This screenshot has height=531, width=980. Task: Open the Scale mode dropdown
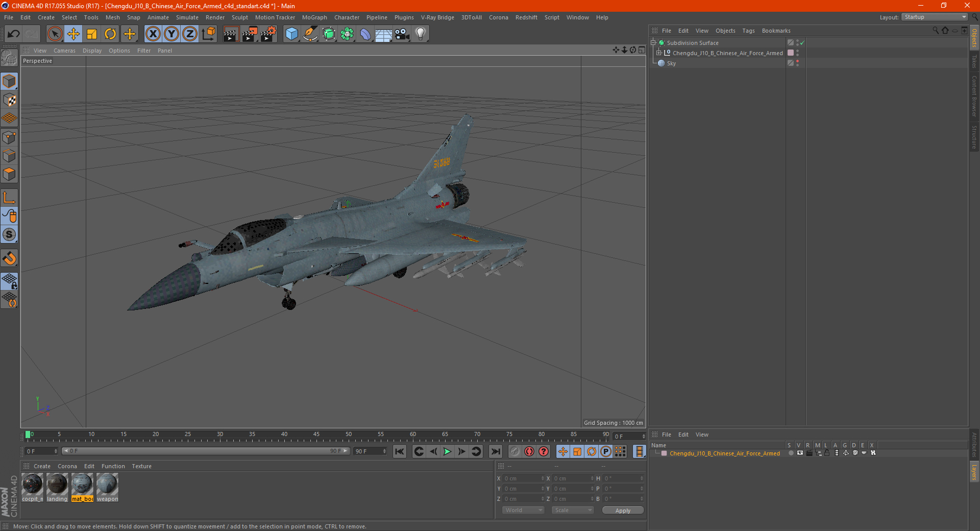tap(573, 510)
